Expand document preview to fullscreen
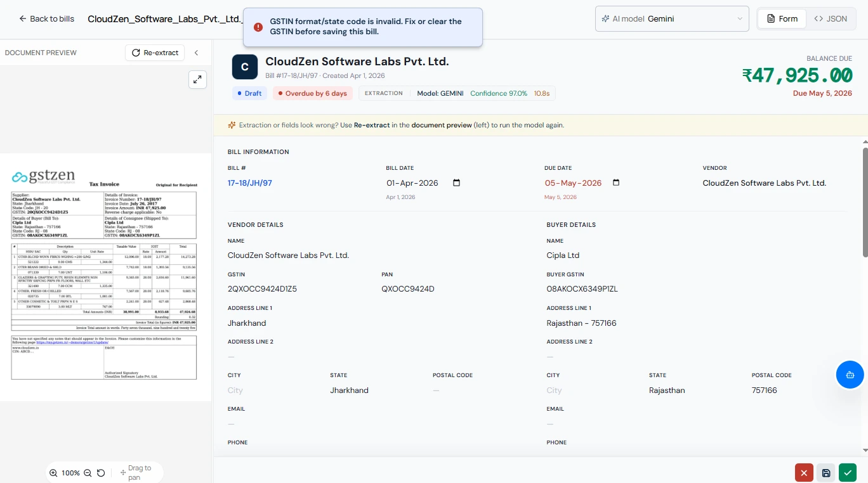Image resolution: width=868 pixels, height=483 pixels. pos(198,79)
